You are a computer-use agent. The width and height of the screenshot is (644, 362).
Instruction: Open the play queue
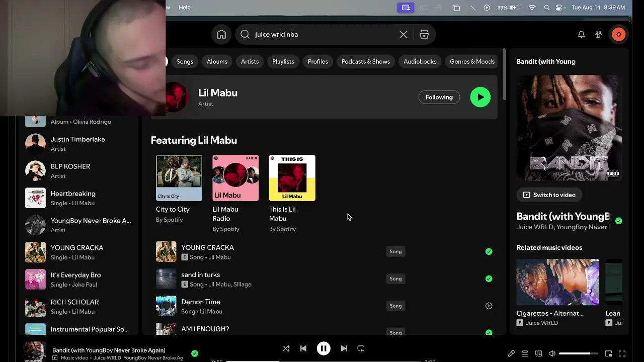pos(525,353)
